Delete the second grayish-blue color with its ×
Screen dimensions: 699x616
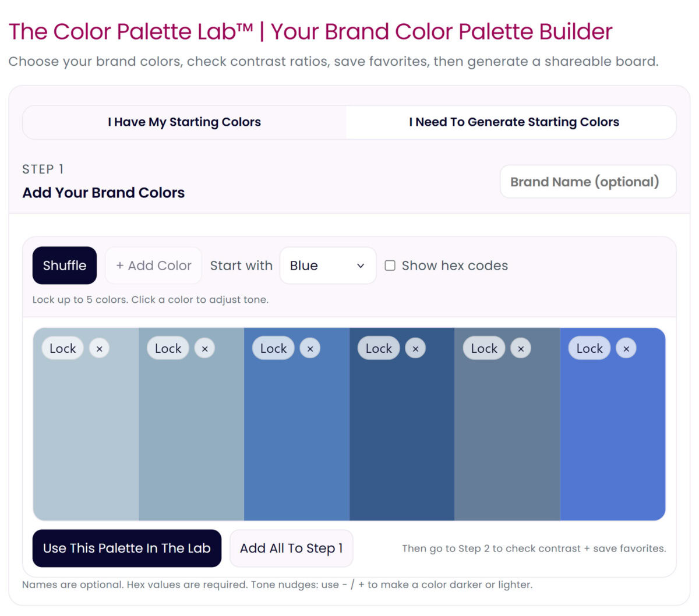click(205, 348)
